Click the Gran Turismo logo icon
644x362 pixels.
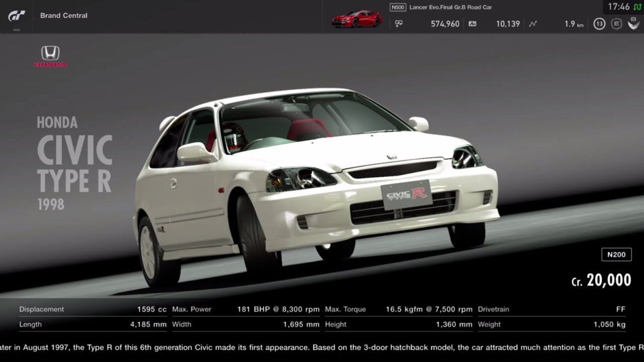tap(16, 16)
